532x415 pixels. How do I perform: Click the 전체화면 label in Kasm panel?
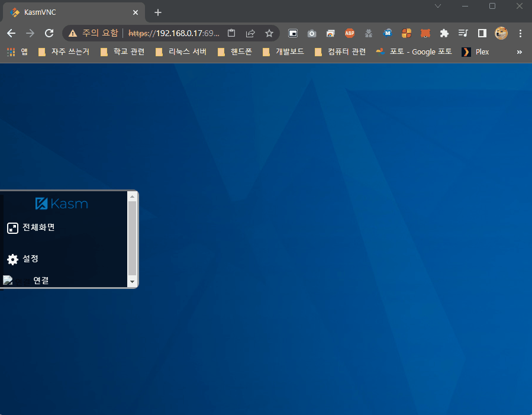point(38,227)
